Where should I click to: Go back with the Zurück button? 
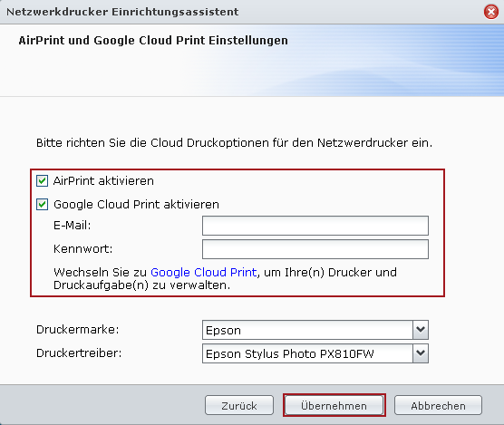pos(239,405)
